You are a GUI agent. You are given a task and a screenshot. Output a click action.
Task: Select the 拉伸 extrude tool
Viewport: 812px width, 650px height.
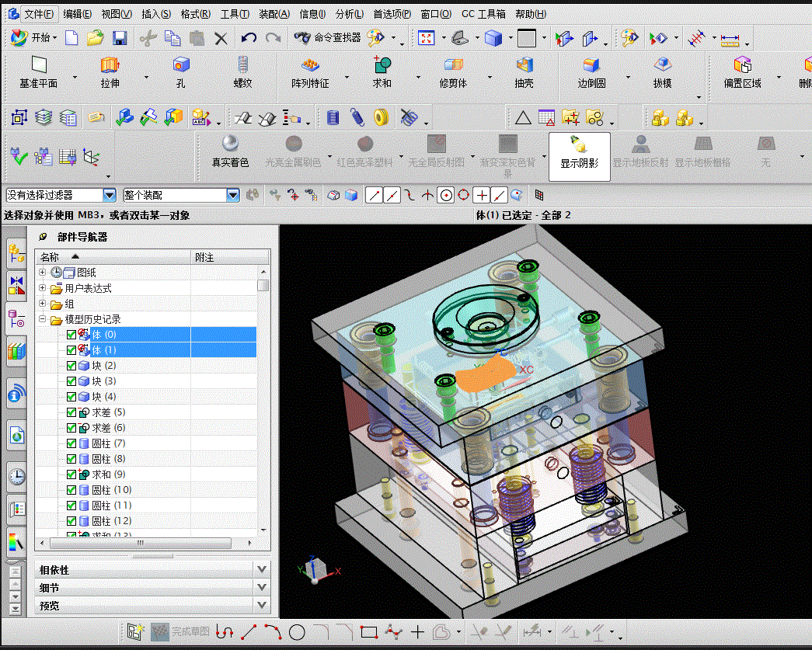[x=110, y=72]
